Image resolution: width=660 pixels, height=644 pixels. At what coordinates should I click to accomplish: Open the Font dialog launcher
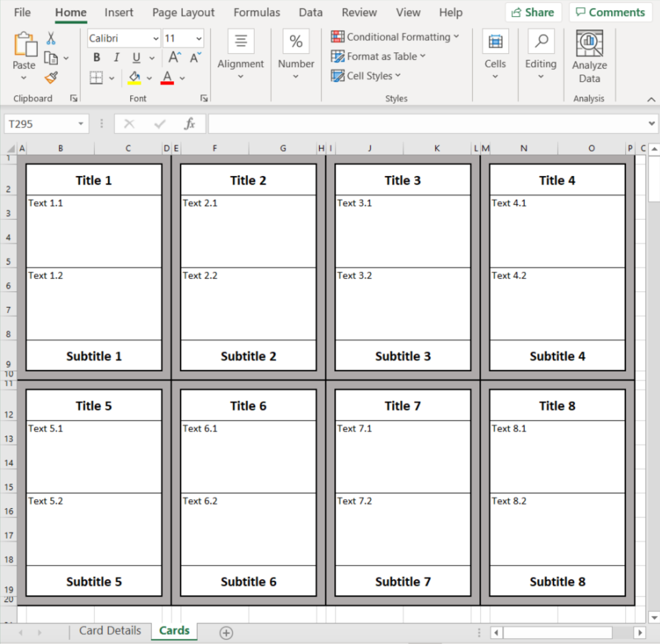pos(204,98)
